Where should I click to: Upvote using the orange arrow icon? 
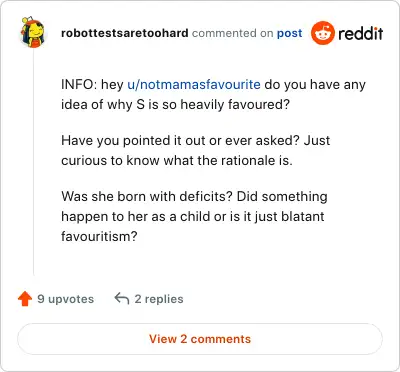25,299
